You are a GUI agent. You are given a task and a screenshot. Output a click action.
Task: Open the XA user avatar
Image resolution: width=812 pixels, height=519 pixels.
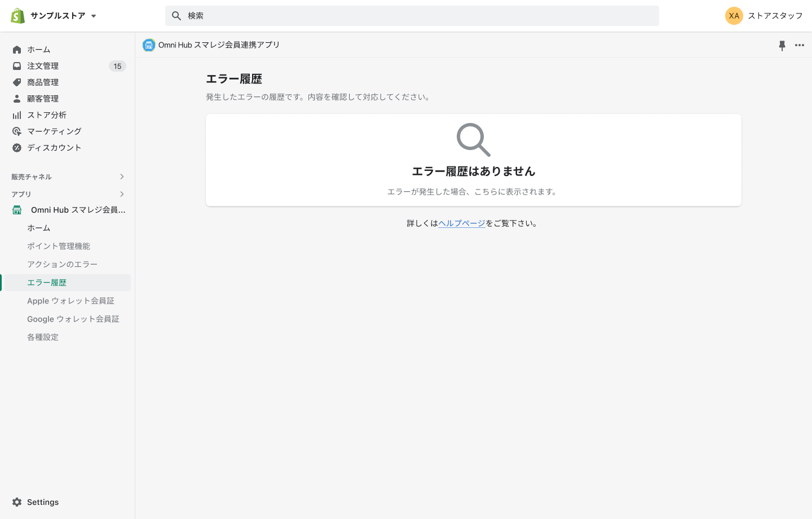click(x=734, y=16)
